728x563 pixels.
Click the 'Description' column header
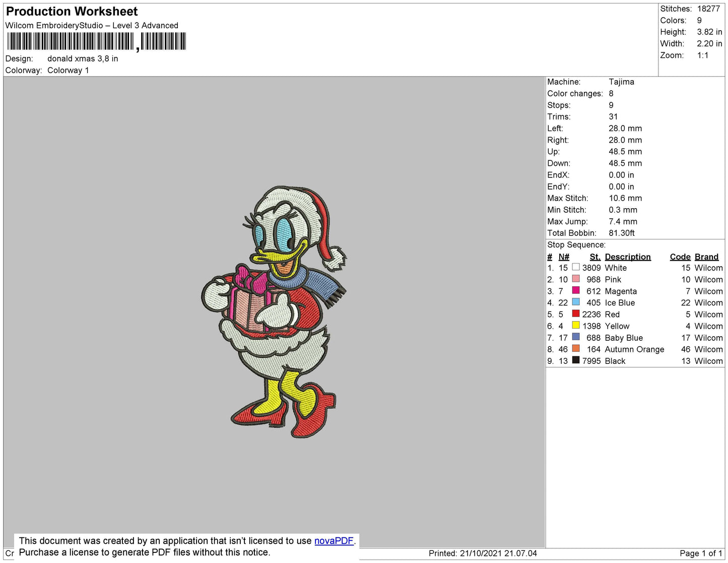[x=628, y=257]
